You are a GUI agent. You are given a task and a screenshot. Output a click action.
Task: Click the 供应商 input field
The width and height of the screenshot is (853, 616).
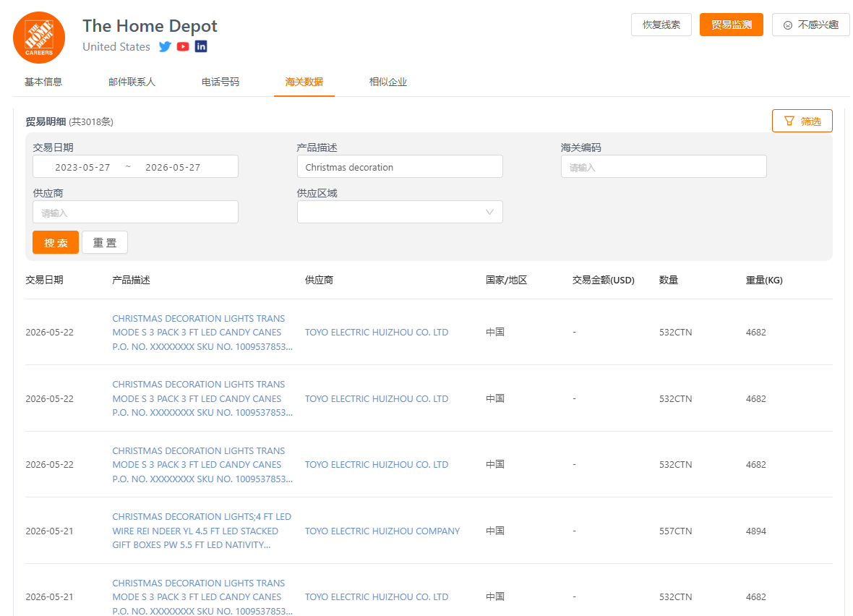135,213
